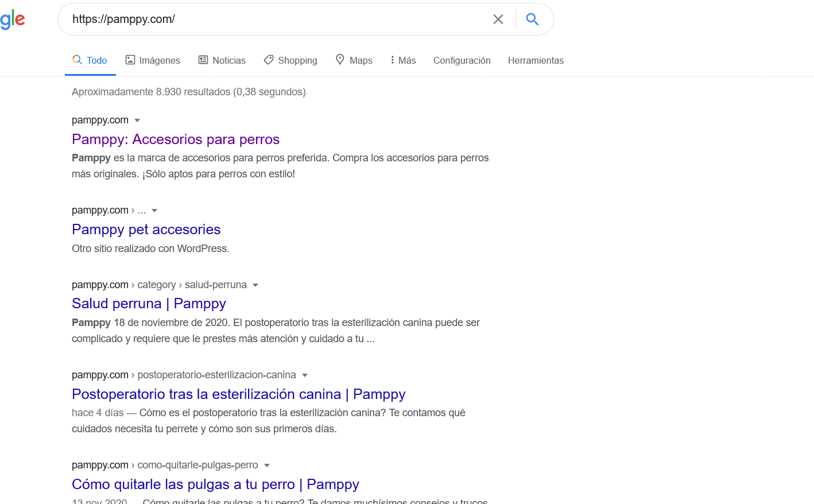This screenshot has width=814, height=504.
Task: Expand dropdown arrow after salud-perruna breadcrumb
Action: point(255,285)
